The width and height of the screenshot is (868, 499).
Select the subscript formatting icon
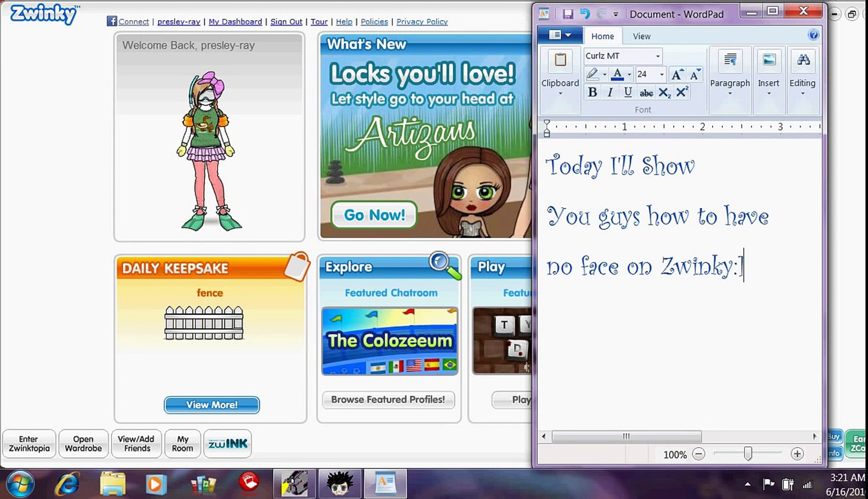coord(664,92)
